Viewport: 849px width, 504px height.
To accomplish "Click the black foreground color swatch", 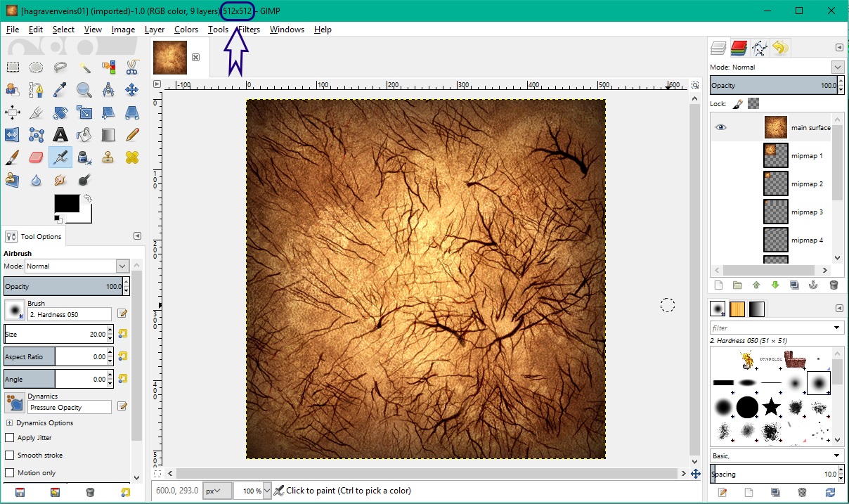I will click(66, 204).
